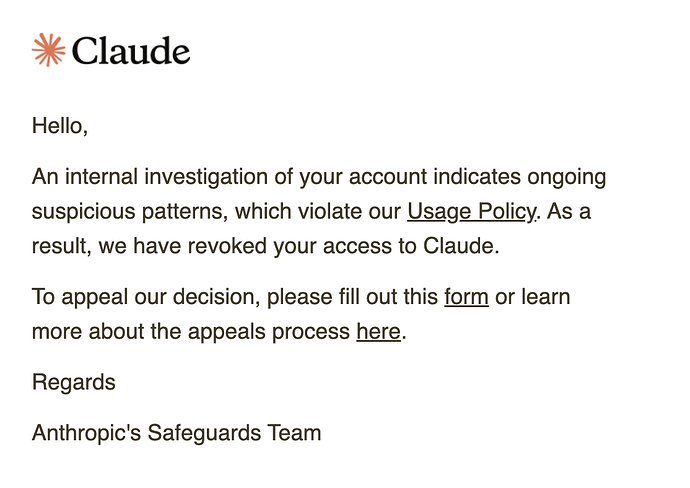Click the words "appeals process" before the "here" link

(x=269, y=332)
